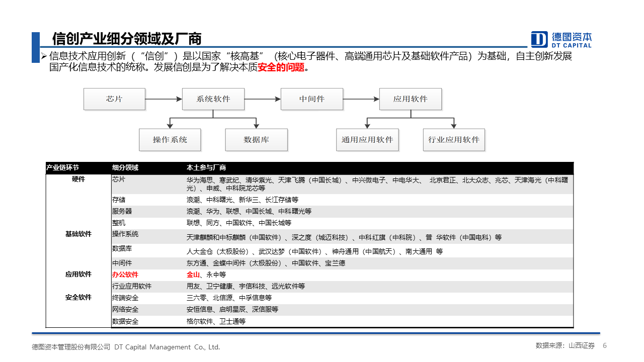Click the DT Capital logo icon

[x=539, y=39]
